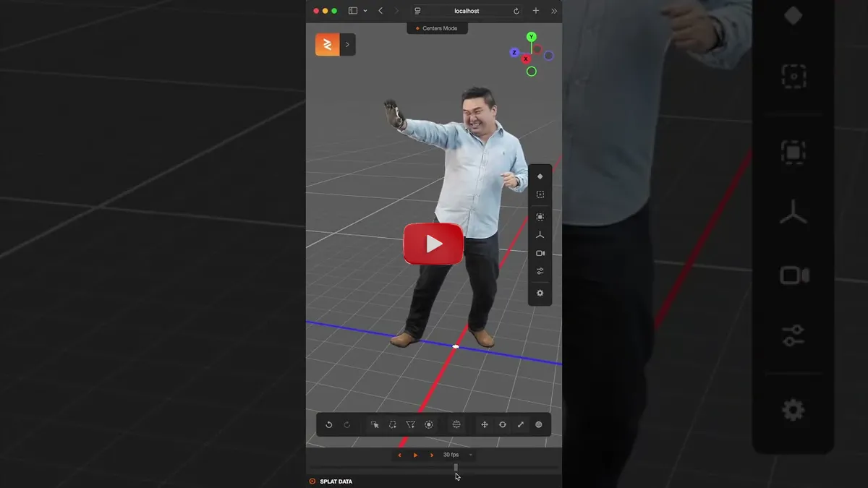Click the orange SuperSplat logo button
The height and width of the screenshot is (488, 868).
pos(328,45)
